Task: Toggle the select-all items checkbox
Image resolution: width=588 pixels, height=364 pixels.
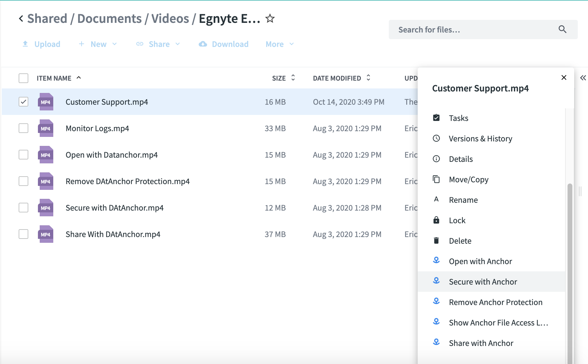Action: tap(23, 78)
